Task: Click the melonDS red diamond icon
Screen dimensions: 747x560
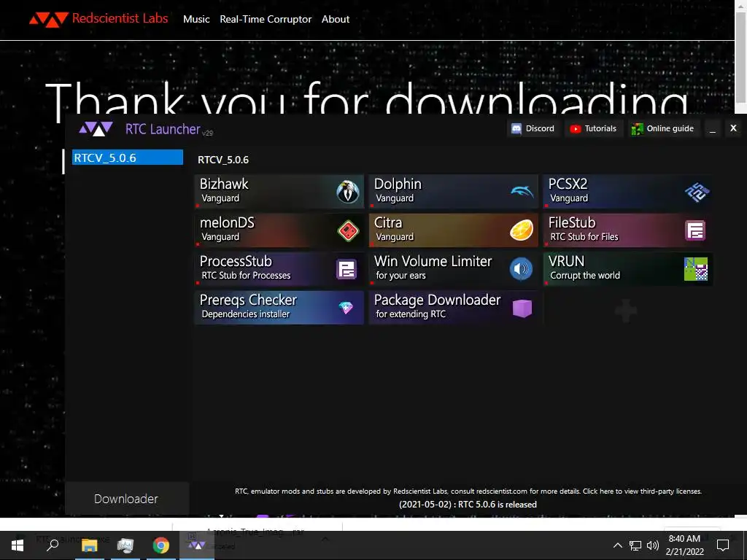Action: (348, 231)
